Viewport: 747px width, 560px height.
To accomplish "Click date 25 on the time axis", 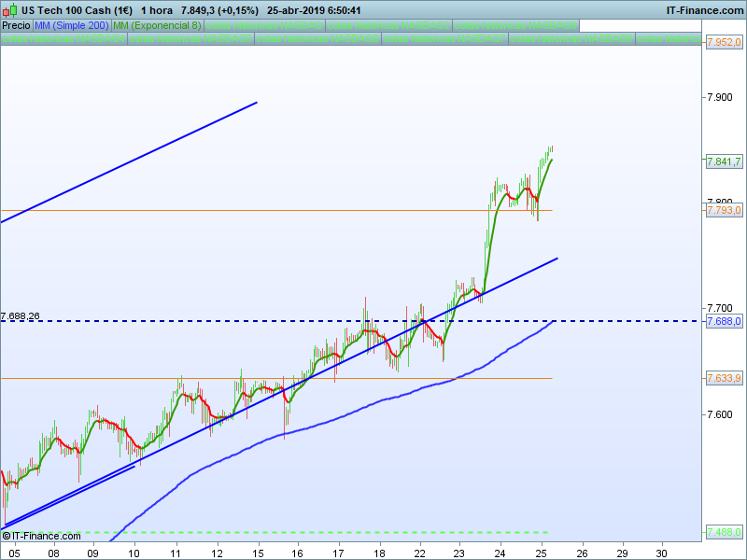I will pos(541,553).
